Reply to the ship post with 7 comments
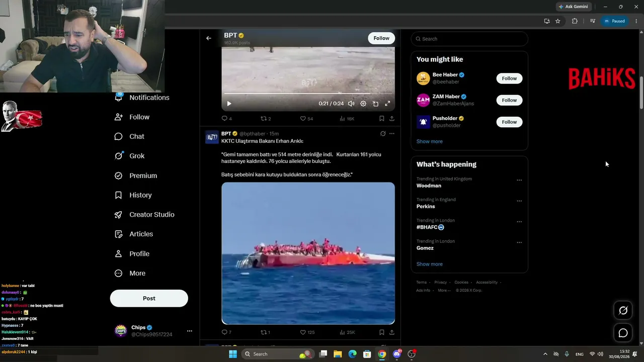Screen dimensions: 644x362 click(x=226, y=332)
